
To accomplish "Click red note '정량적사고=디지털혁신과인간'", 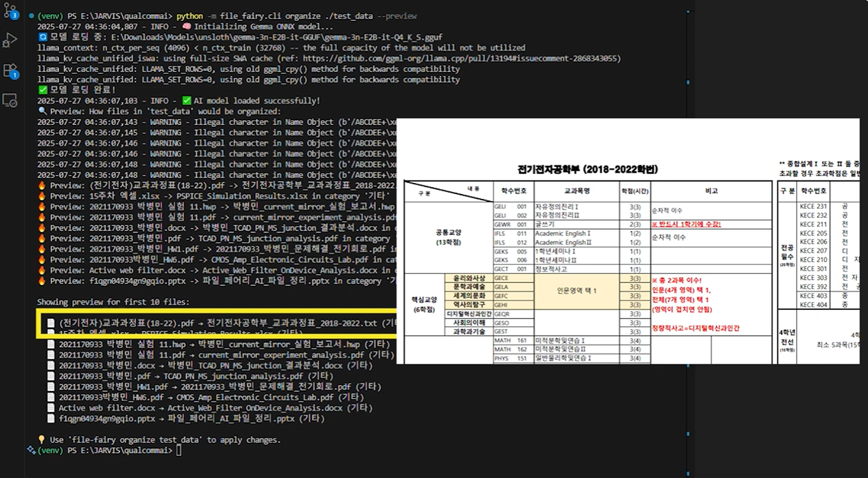I will click(696, 328).
